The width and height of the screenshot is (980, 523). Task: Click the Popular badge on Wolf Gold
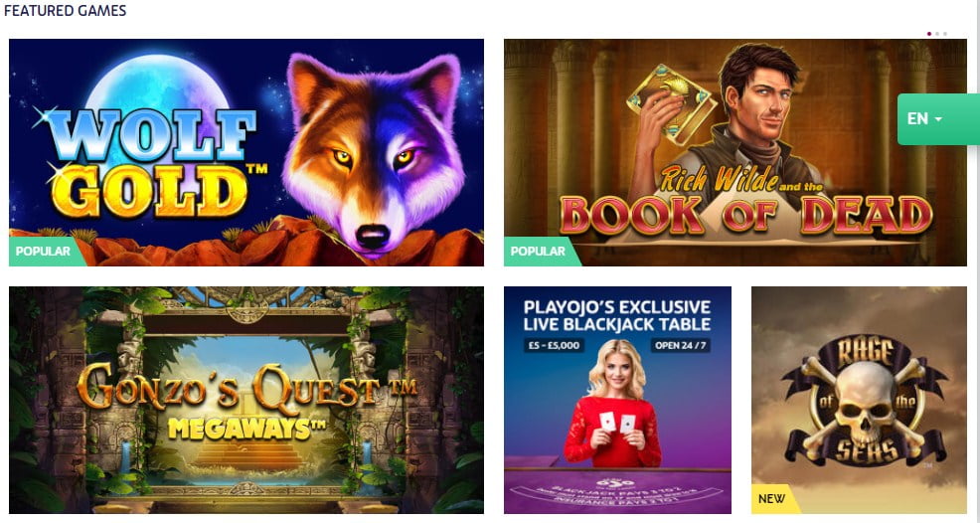[x=44, y=252]
